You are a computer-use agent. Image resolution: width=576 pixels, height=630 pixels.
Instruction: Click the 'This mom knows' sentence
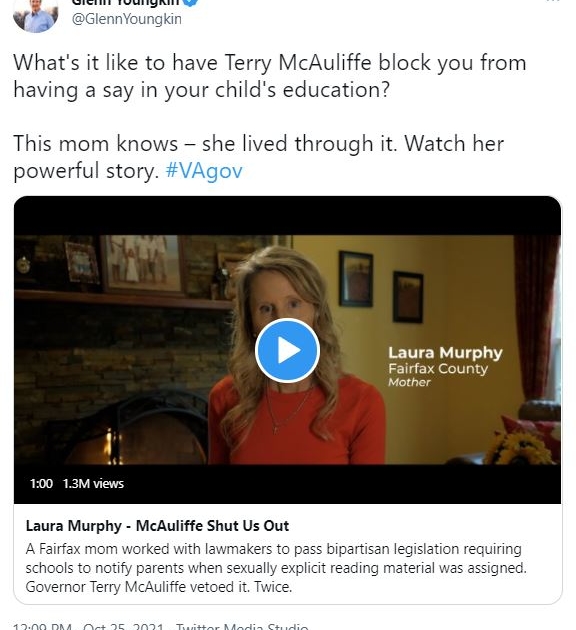pos(258,157)
